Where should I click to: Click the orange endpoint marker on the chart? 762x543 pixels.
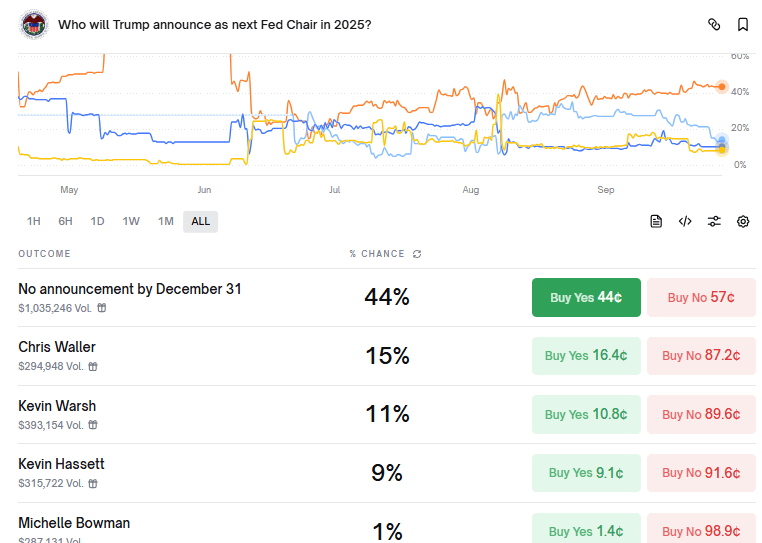[x=722, y=86]
